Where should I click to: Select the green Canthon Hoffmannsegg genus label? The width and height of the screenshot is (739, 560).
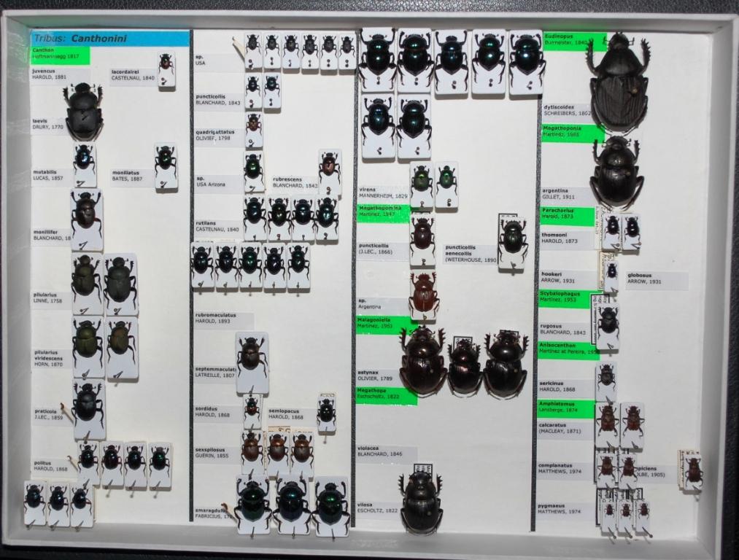(x=60, y=55)
